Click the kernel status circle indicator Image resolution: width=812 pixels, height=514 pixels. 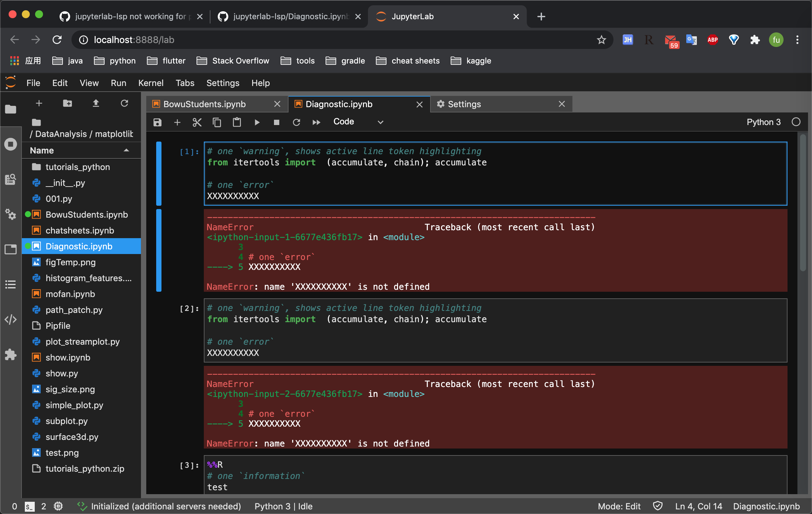pyautogui.click(x=796, y=122)
